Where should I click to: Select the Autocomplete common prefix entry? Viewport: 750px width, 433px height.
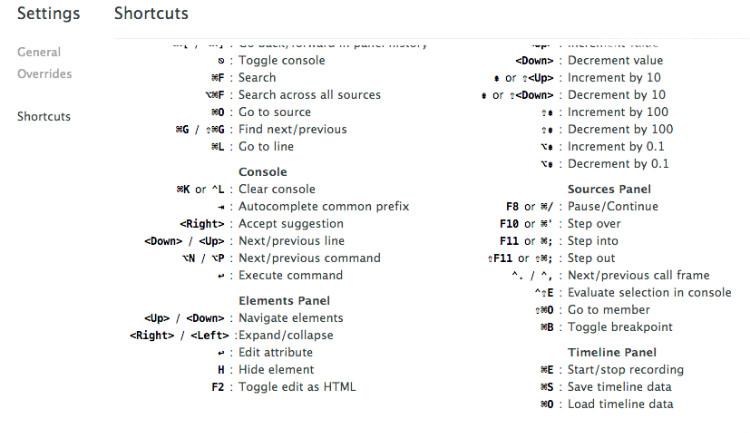323,206
